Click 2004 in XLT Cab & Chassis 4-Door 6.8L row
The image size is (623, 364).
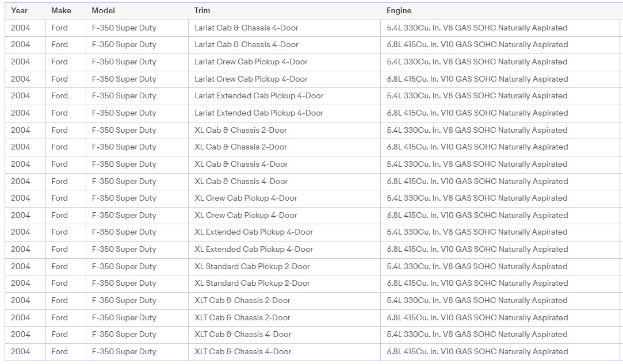pyautogui.click(x=20, y=351)
